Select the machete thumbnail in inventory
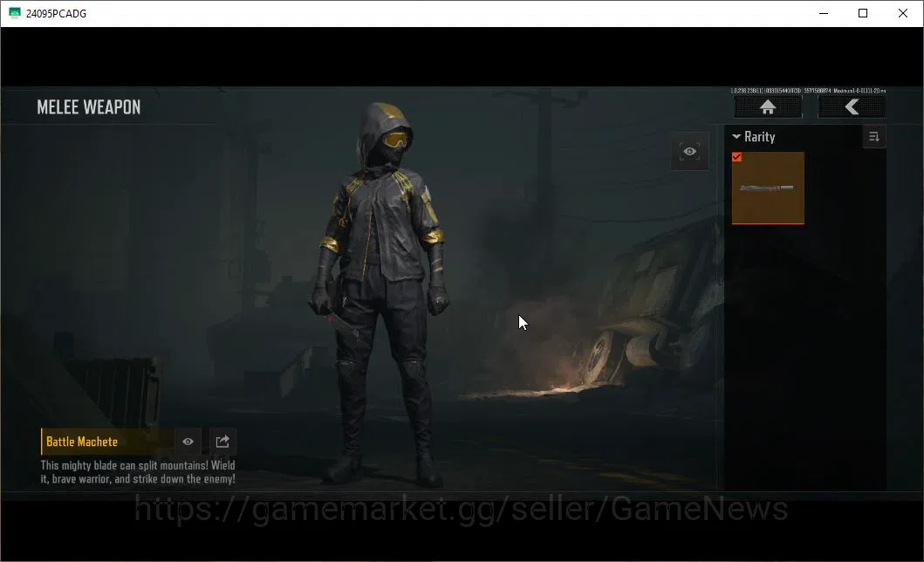 [768, 188]
